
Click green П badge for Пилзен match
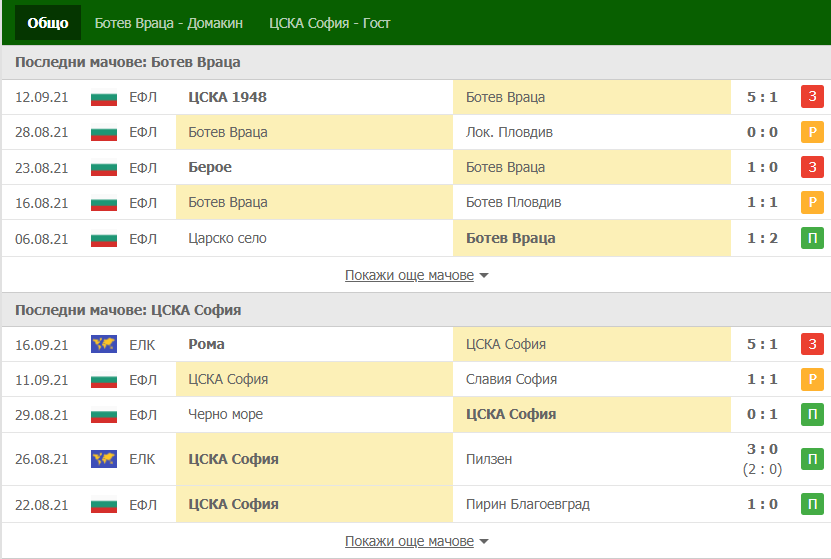pyautogui.click(x=812, y=459)
